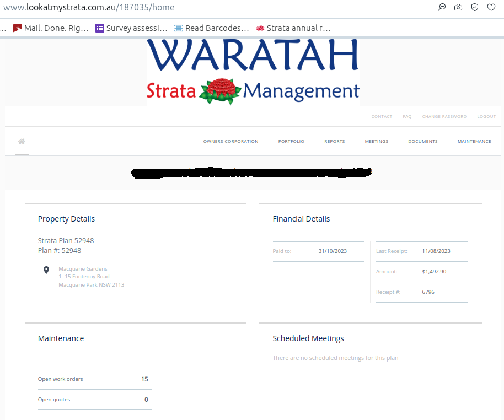This screenshot has height=420, width=504.
Task: Open the Contact link
Action: [382, 117]
